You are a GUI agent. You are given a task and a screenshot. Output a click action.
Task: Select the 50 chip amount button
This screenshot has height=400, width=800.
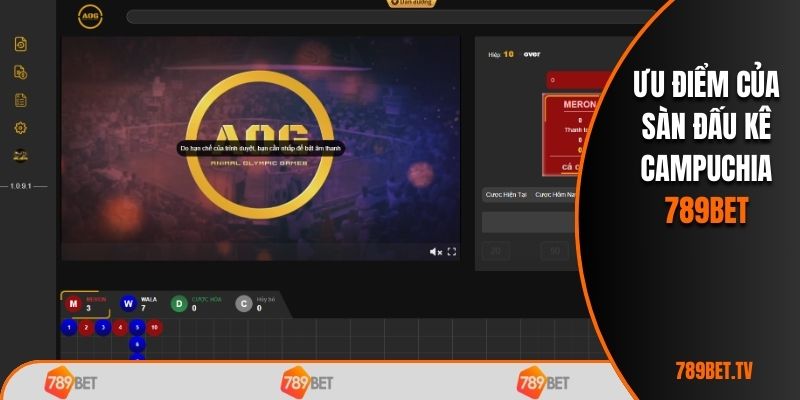[x=555, y=251]
